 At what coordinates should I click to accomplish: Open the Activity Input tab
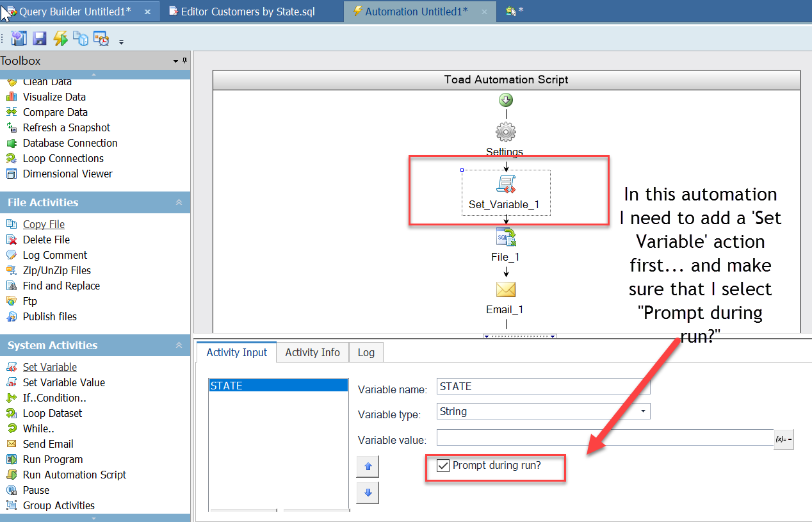pos(237,352)
